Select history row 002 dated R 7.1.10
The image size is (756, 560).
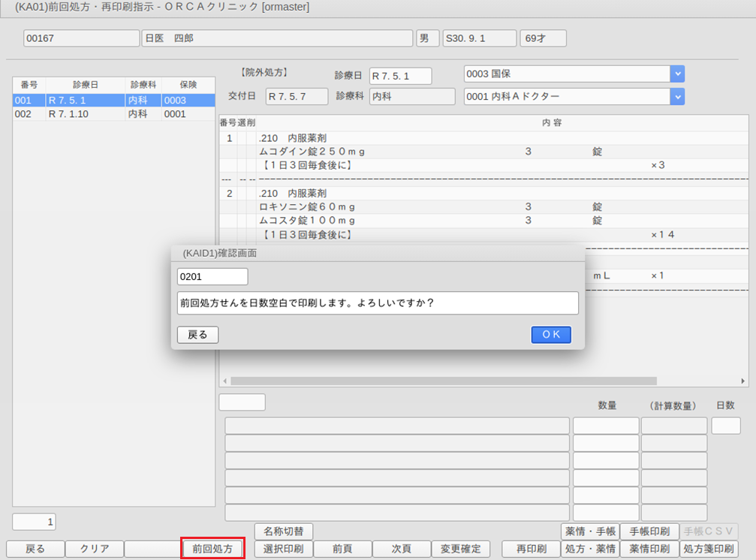105,114
